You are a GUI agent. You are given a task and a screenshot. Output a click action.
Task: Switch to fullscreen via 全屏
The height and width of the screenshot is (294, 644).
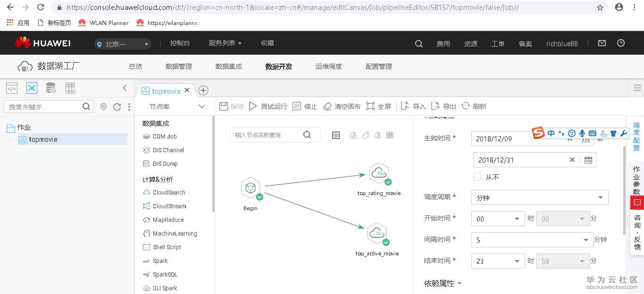(x=378, y=106)
